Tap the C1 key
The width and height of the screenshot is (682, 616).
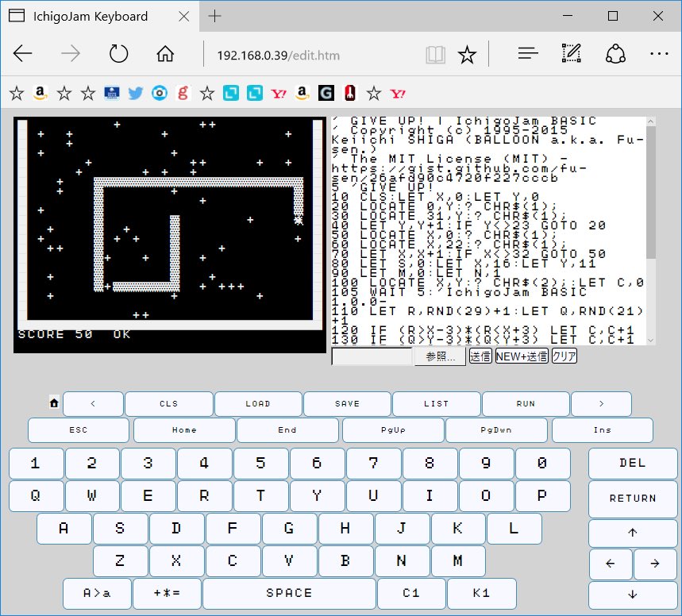pos(411,594)
